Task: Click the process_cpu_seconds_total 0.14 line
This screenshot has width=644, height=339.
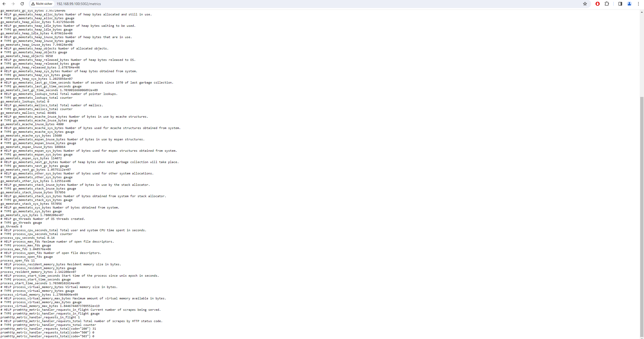Action: (27, 238)
